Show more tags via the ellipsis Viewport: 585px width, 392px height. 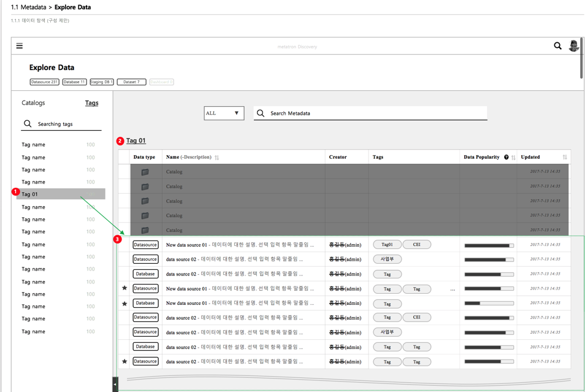point(453,290)
